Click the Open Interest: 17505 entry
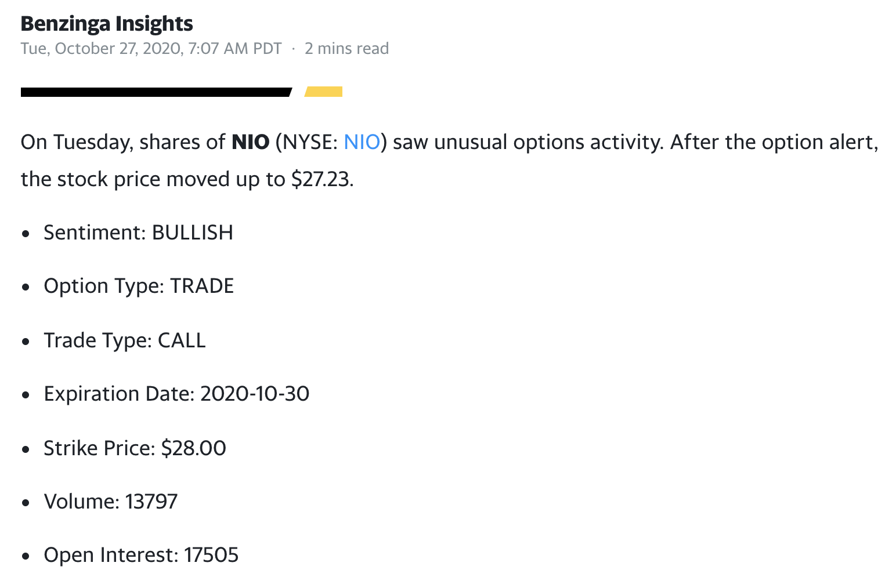The height and width of the screenshot is (588, 896). [141, 555]
